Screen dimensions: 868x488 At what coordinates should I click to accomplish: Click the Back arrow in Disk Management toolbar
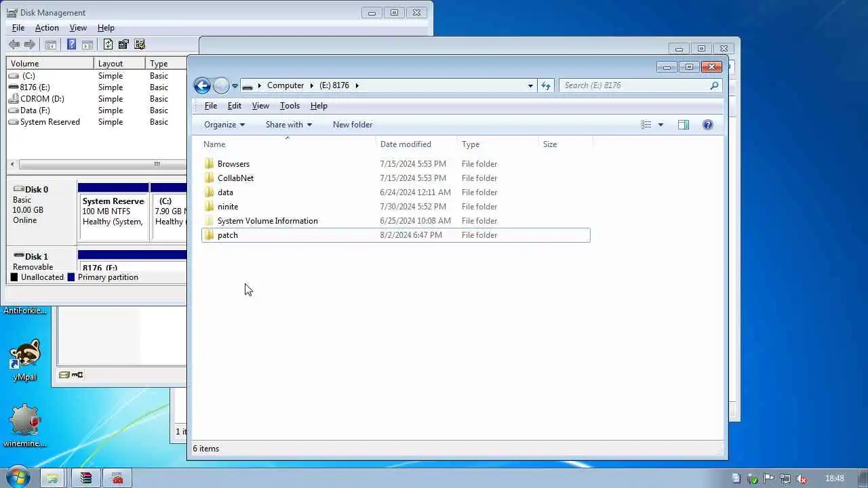[14, 45]
